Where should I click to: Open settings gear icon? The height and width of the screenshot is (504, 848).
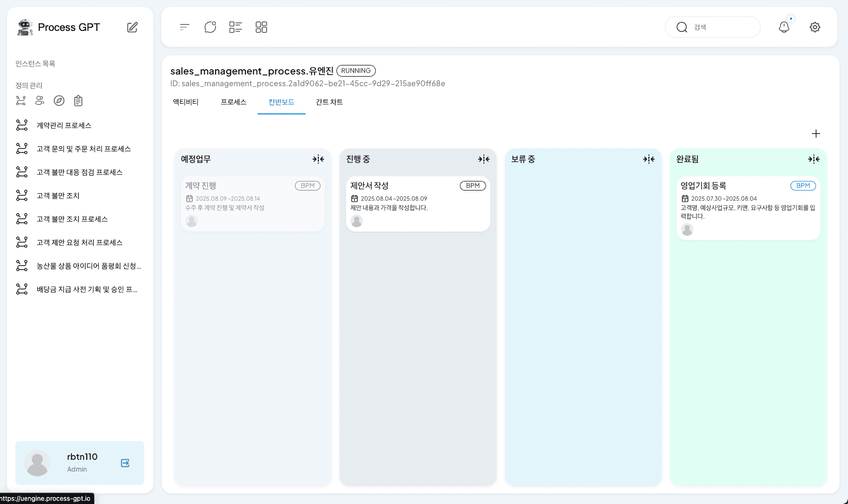pos(814,27)
